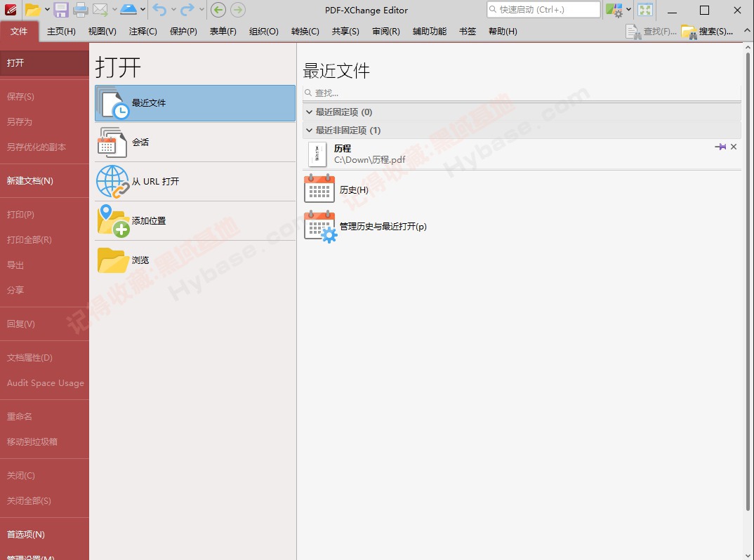Screen dimensions: 754x560
Task: Open the 帮助(H) ribbon tab
Action: click(x=503, y=32)
